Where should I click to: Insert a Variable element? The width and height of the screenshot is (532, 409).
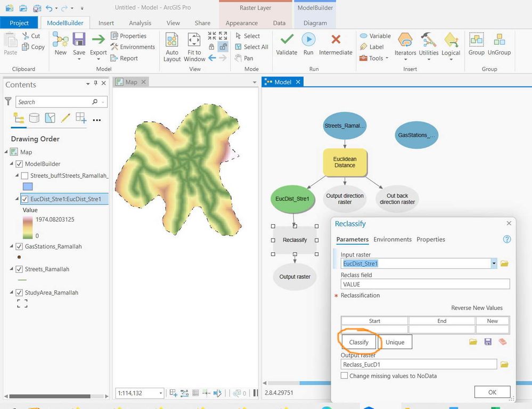click(375, 36)
